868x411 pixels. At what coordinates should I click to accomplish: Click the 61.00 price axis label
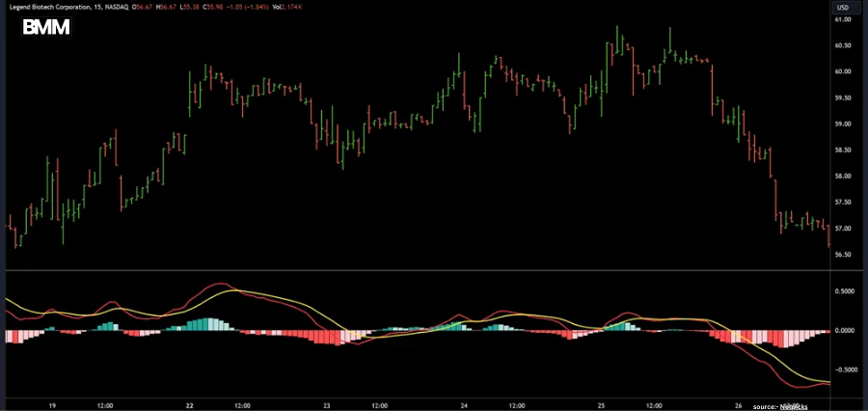[843, 20]
